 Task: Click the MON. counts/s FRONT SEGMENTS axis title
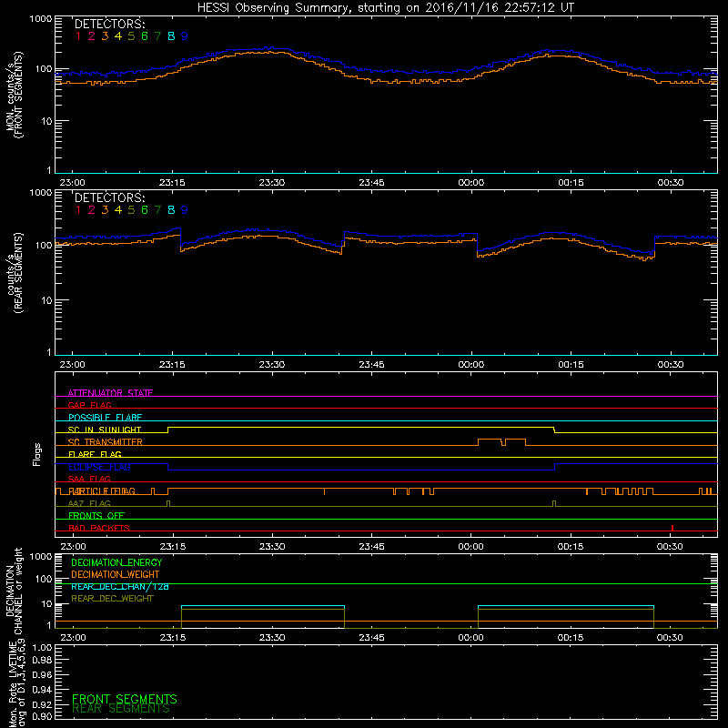[x=14, y=95]
